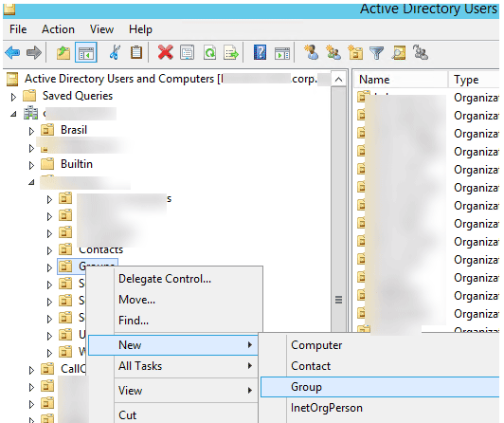Select Contacts in the tree

coord(101,249)
